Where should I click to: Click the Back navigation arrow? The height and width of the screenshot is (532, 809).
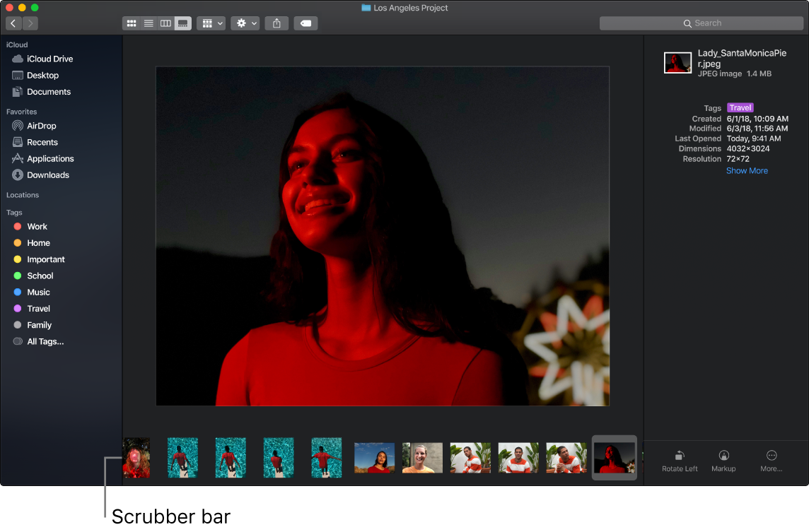coord(13,23)
